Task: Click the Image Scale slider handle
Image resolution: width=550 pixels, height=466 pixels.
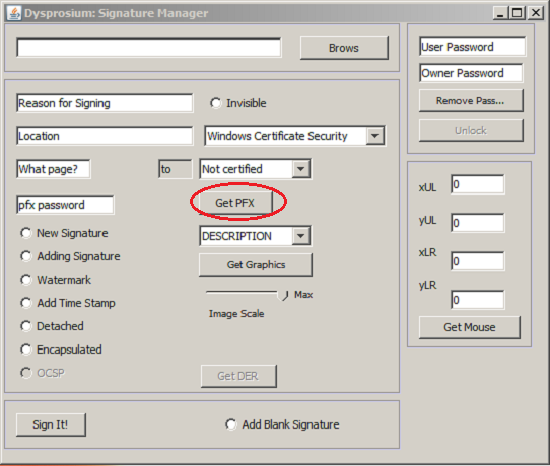Action: (x=283, y=295)
